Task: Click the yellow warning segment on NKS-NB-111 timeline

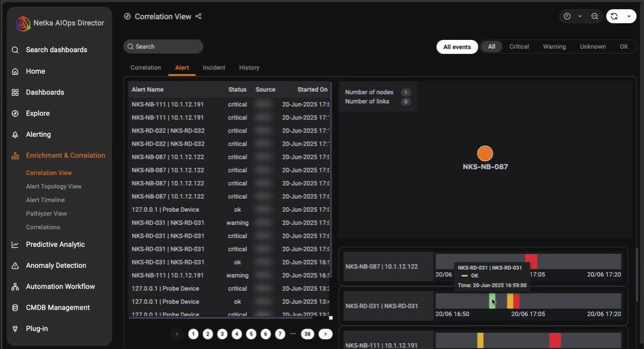Action: point(480,341)
